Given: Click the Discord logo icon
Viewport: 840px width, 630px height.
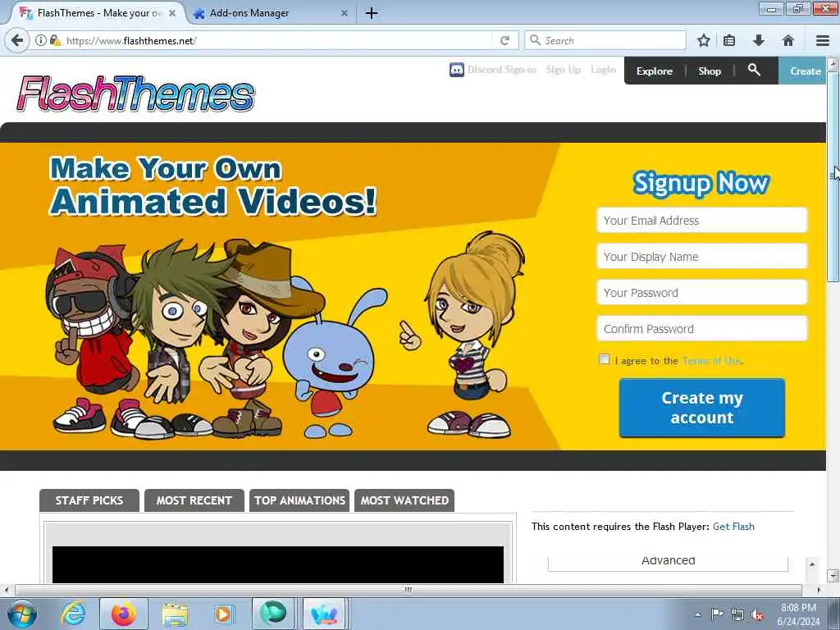Looking at the screenshot, I should 456,70.
